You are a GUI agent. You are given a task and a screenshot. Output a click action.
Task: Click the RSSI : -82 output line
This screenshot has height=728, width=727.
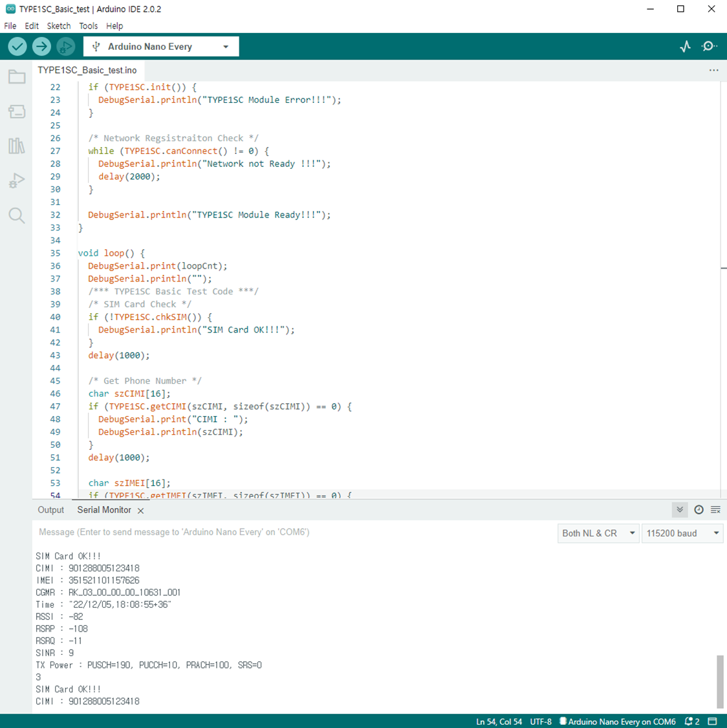pos(60,617)
